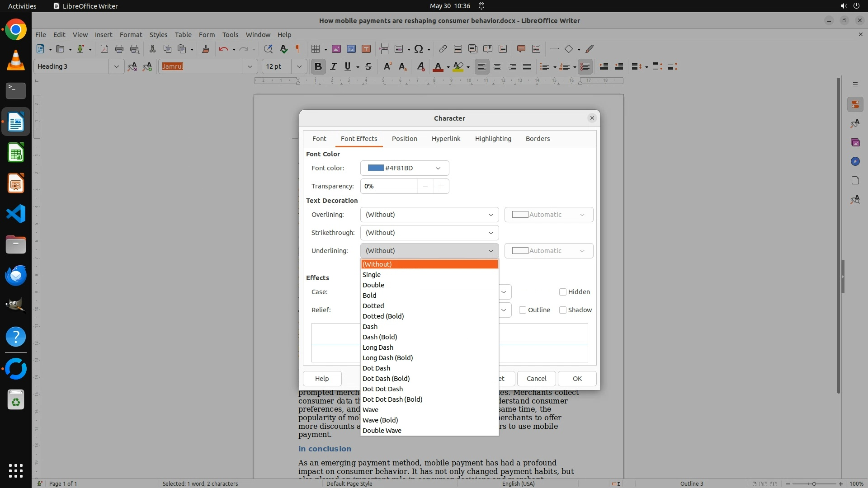868x488 pixels.
Task: Check the Shadow effect option
Action: tap(563, 310)
